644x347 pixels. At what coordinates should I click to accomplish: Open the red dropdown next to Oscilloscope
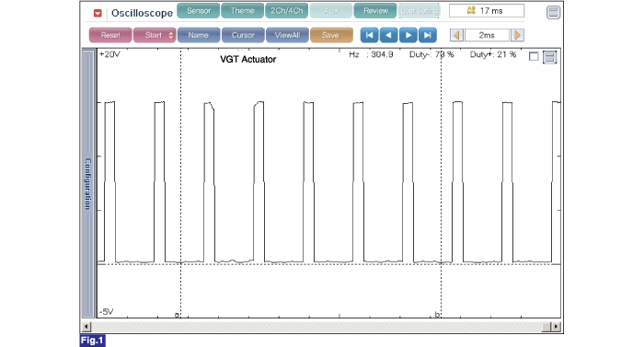tap(98, 13)
